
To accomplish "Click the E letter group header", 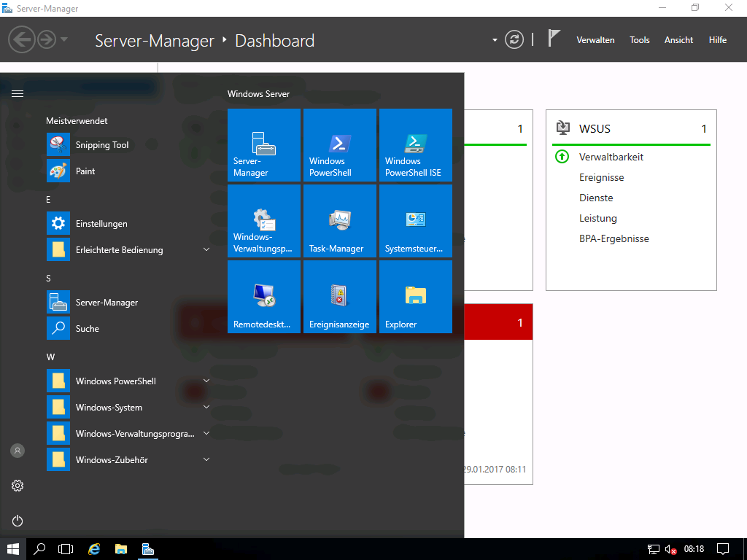I will [x=48, y=200].
